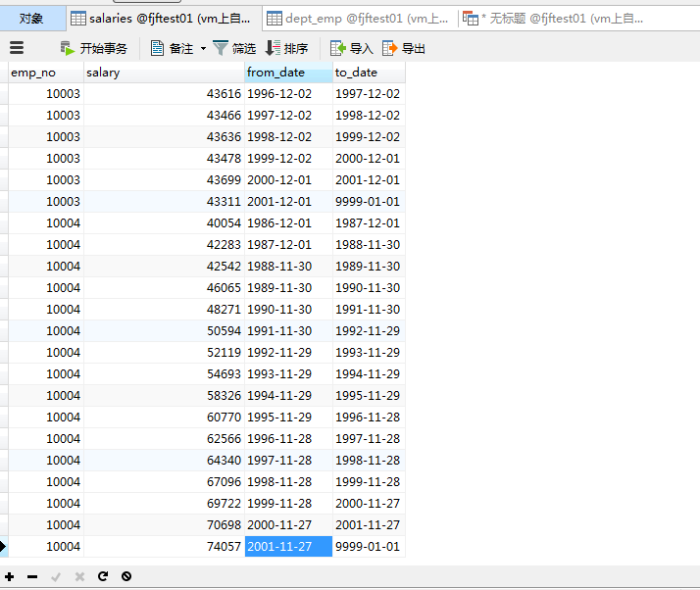Switch to the 无标题 query tab

click(x=554, y=19)
